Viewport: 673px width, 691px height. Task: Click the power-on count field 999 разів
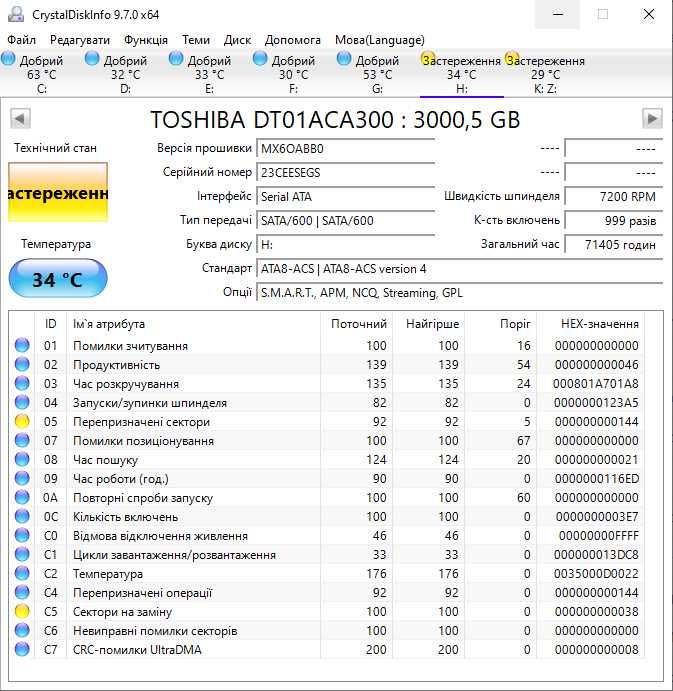pyautogui.click(x=614, y=220)
